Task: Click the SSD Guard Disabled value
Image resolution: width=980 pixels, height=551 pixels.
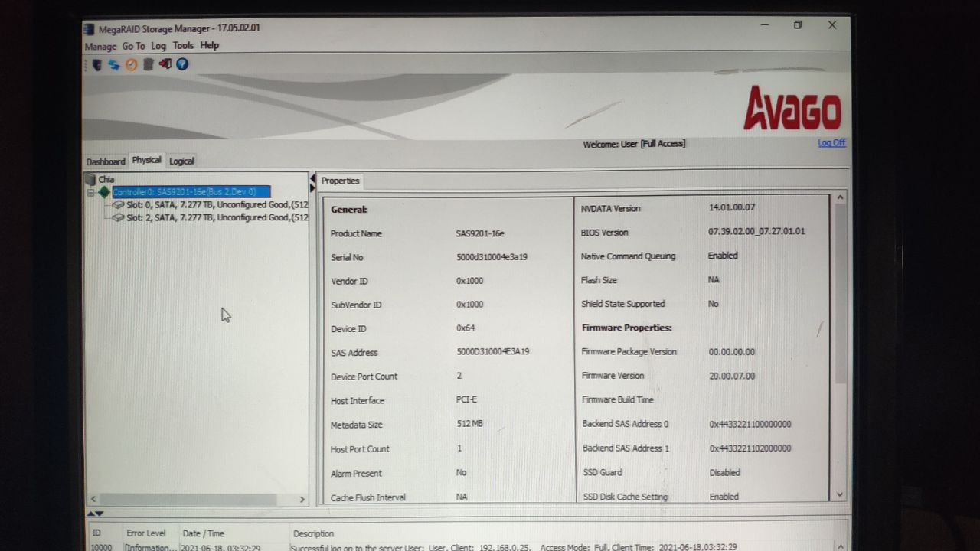Action: (724, 472)
